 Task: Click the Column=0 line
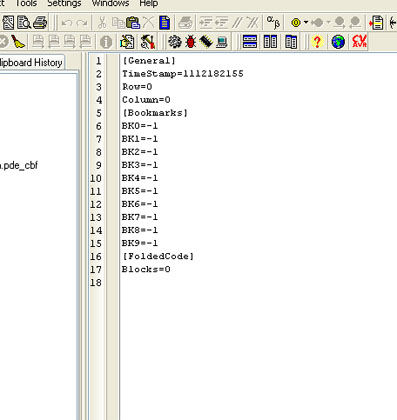[146, 100]
